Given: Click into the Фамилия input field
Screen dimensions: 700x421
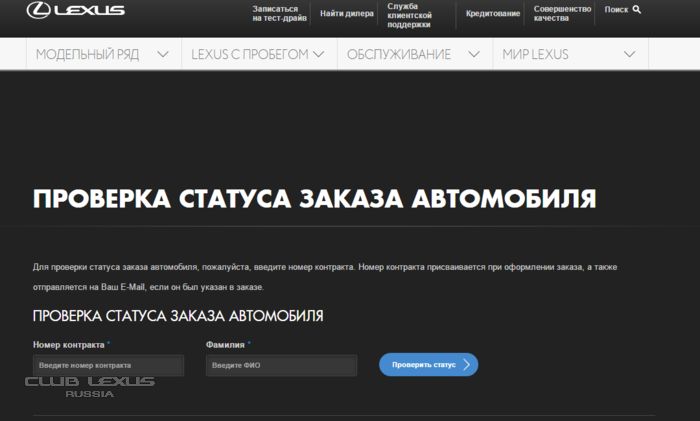Looking at the screenshot, I should click(281, 366).
